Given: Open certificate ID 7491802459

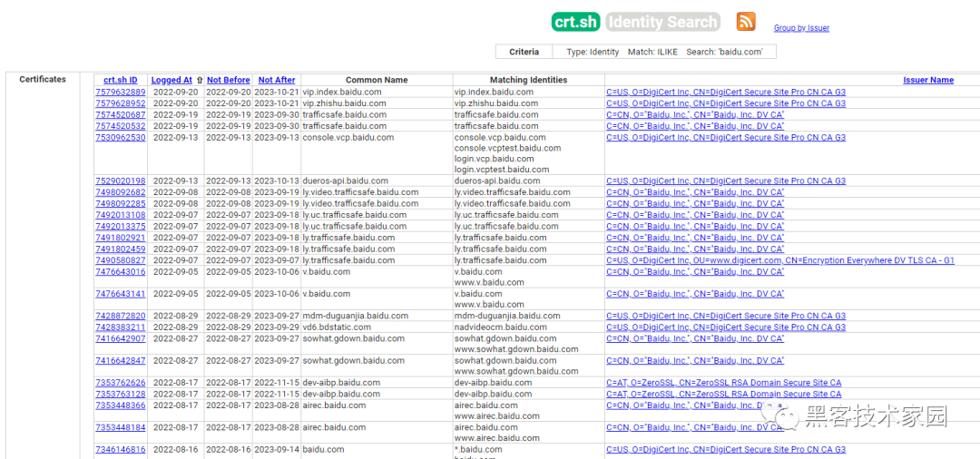Looking at the screenshot, I should (121, 249).
